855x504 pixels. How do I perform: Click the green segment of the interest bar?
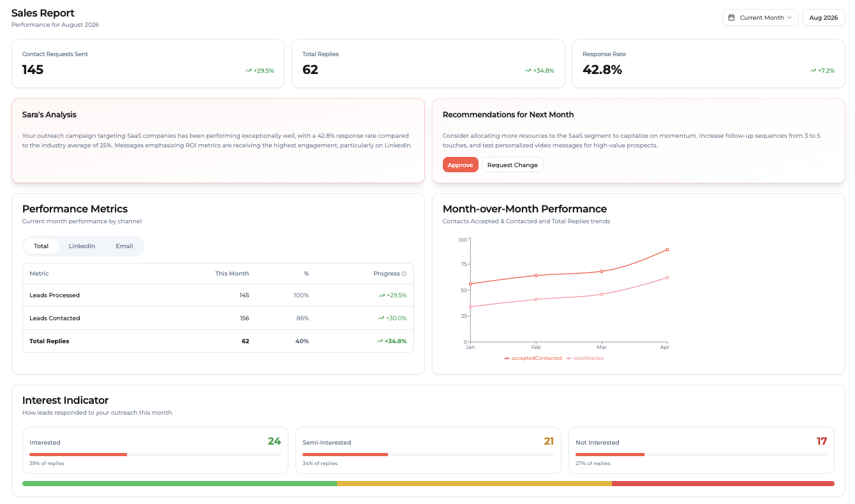[x=179, y=484]
